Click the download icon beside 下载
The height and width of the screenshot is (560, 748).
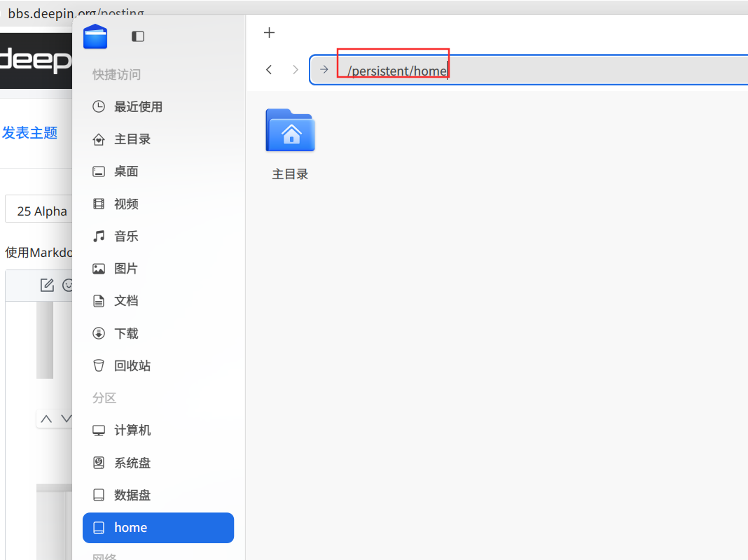(99, 333)
